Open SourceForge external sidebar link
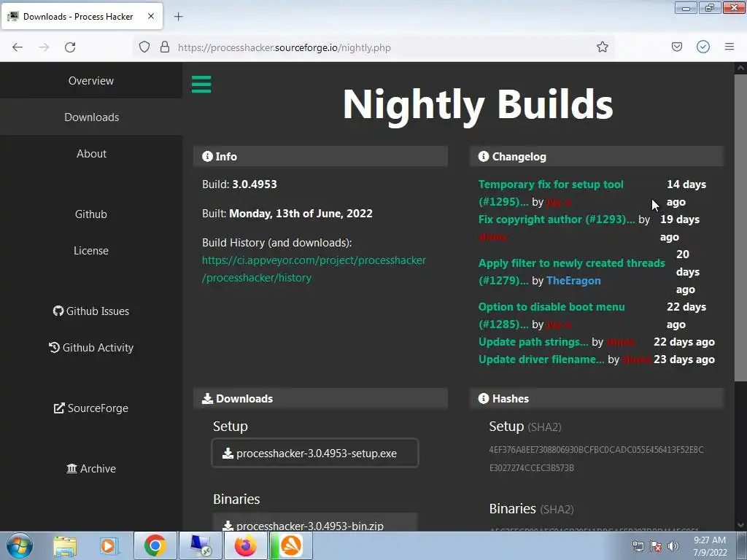The height and width of the screenshot is (560, 747). click(91, 408)
